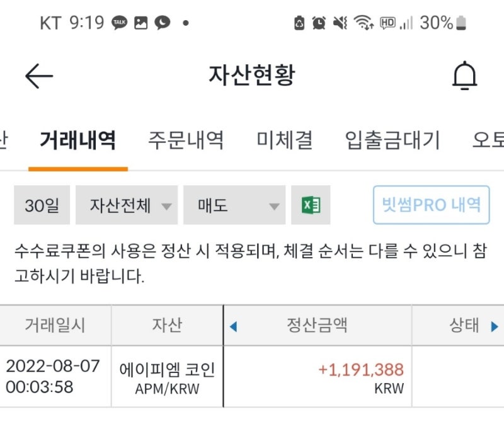Screen dimensions: 504x448
Task: Open 빗썸PRO 내역 button
Action: 432,205
